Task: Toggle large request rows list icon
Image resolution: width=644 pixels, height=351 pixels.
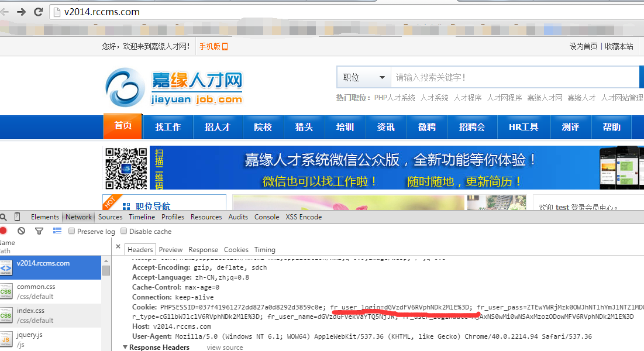Action: pyautogui.click(x=57, y=231)
